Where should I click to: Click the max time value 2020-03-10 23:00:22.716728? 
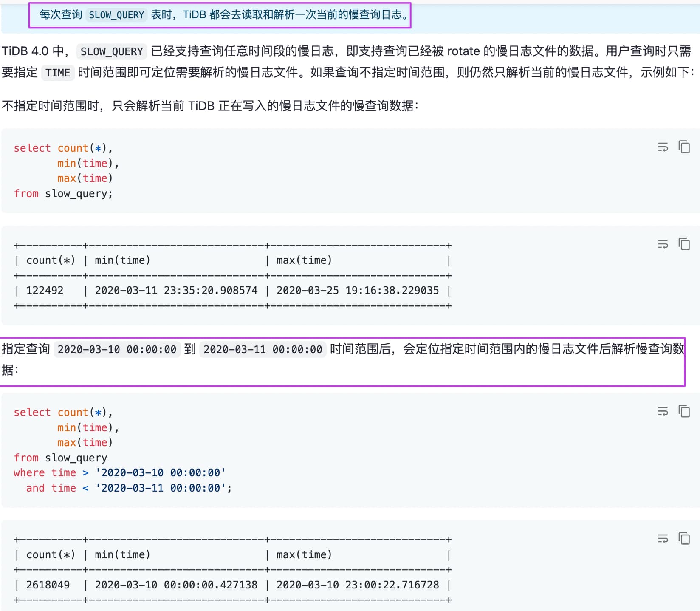pos(358,585)
